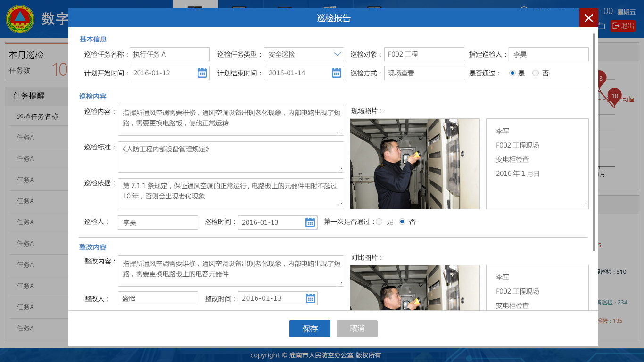Click resize grip of 巡检依据 textarea
Image resolution: width=644 pixels, height=362 pixels.
click(340, 205)
